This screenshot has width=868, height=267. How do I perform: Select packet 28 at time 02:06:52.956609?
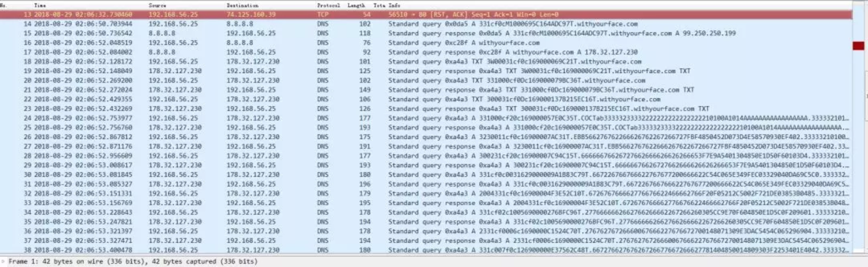426,156
